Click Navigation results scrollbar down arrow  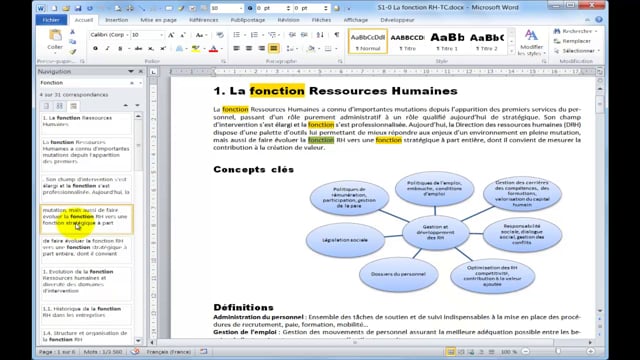[138, 340]
